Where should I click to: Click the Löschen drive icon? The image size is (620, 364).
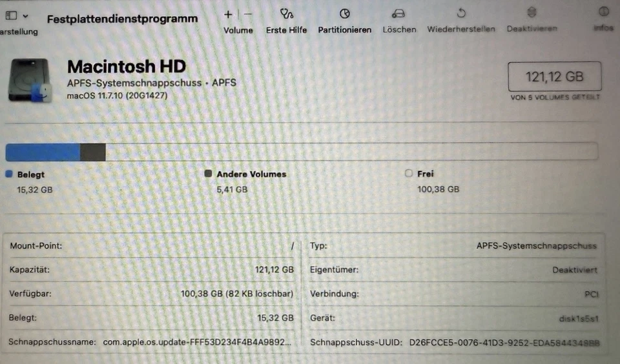coord(398,14)
